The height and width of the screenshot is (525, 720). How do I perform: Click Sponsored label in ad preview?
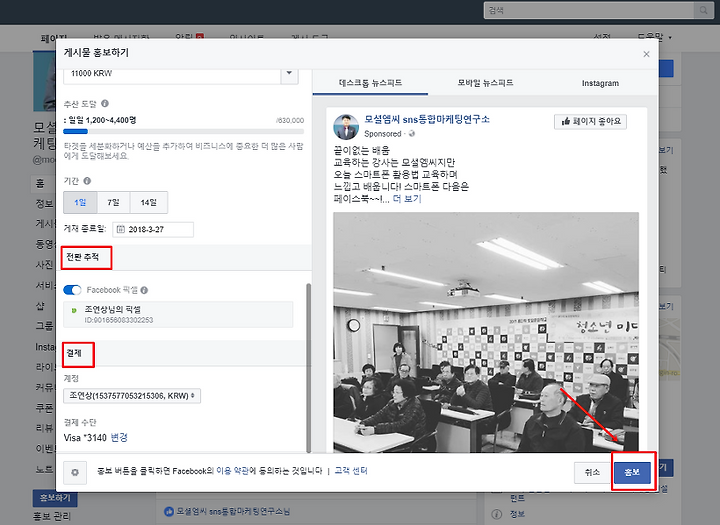pyautogui.click(x=382, y=134)
